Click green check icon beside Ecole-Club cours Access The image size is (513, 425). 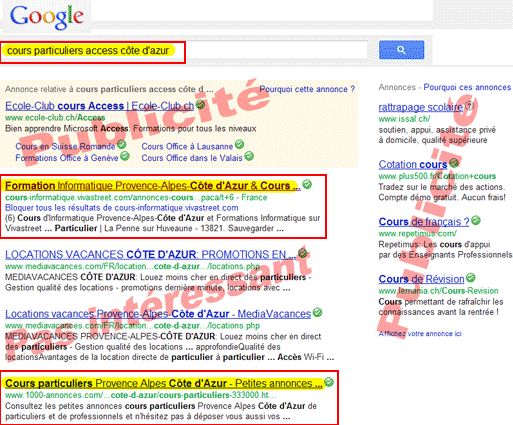tap(200, 104)
